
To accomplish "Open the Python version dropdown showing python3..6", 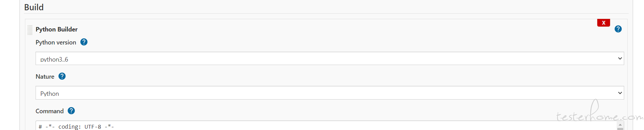I will tap(330, 58).
